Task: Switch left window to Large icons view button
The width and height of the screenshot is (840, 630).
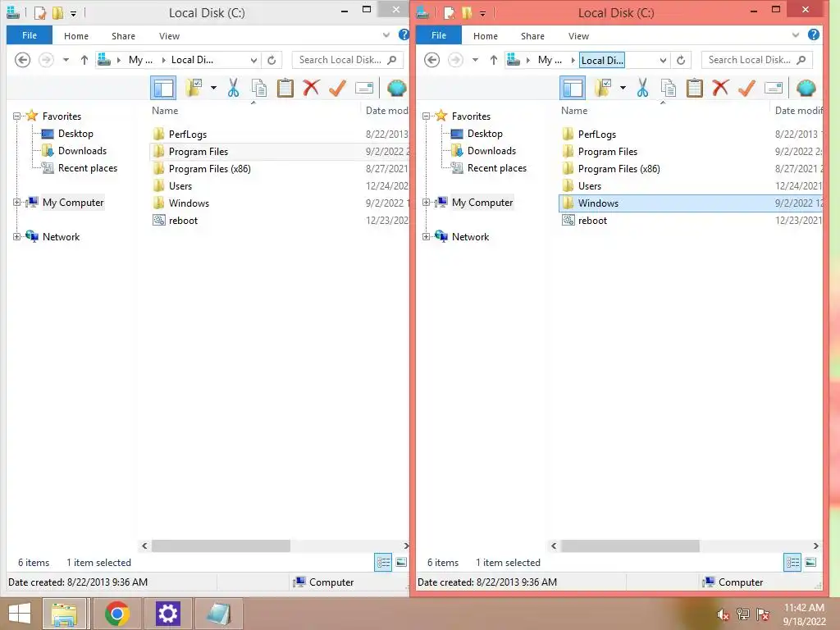Action: coord(401,562)
